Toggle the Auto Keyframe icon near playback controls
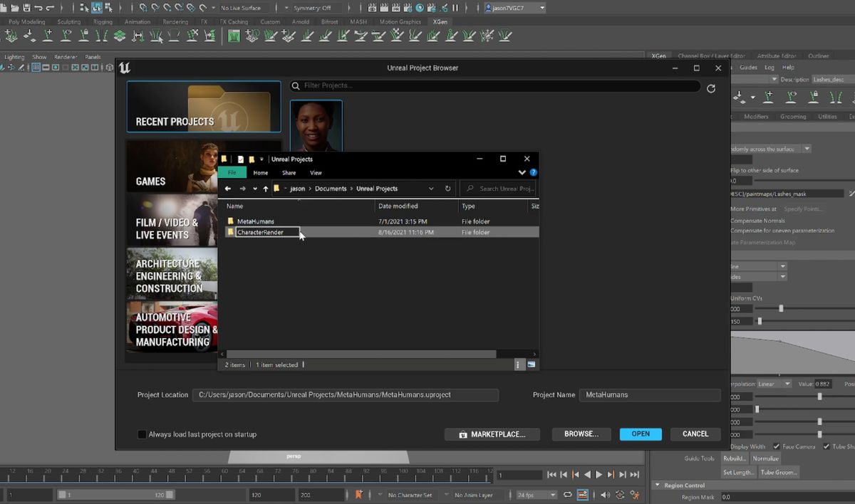This screenshot has height=504, width=855. pyautogui.click(x=635, y=495)
